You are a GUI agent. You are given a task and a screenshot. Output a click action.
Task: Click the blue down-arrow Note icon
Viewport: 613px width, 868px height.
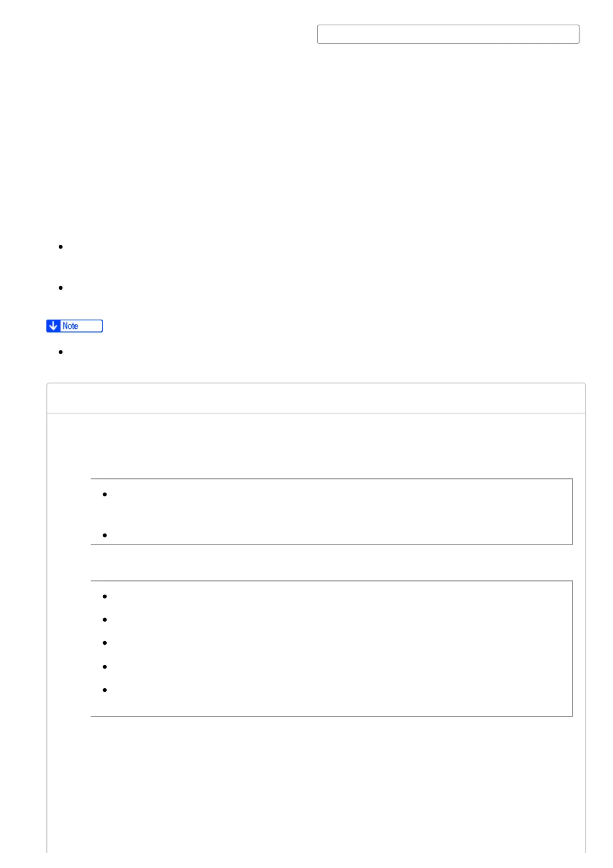click(x=53, y=326)
